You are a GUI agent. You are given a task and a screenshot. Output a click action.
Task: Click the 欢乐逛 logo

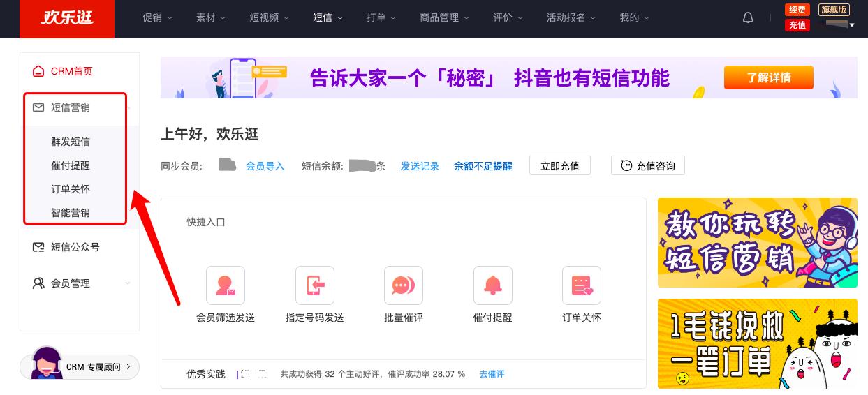(67, 19)
